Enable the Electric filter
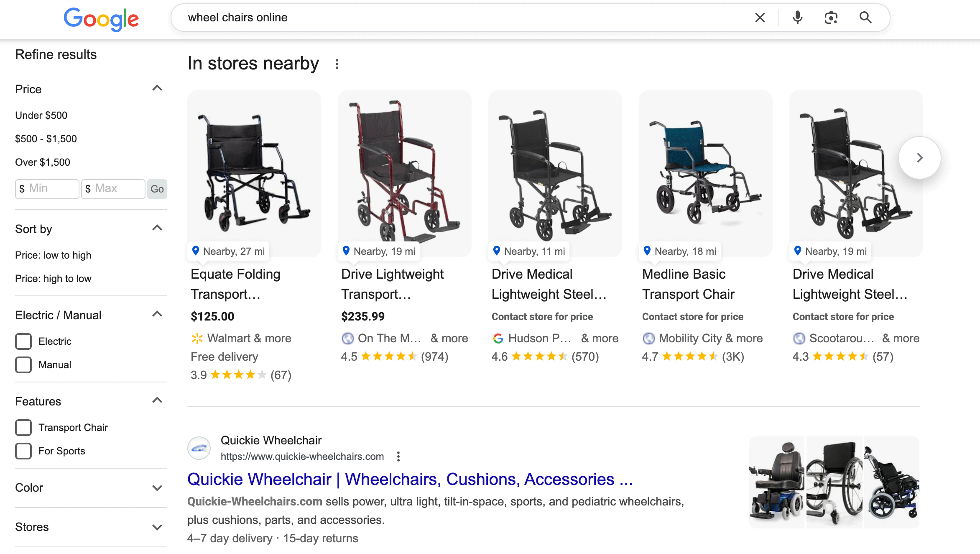 [23, 341]
